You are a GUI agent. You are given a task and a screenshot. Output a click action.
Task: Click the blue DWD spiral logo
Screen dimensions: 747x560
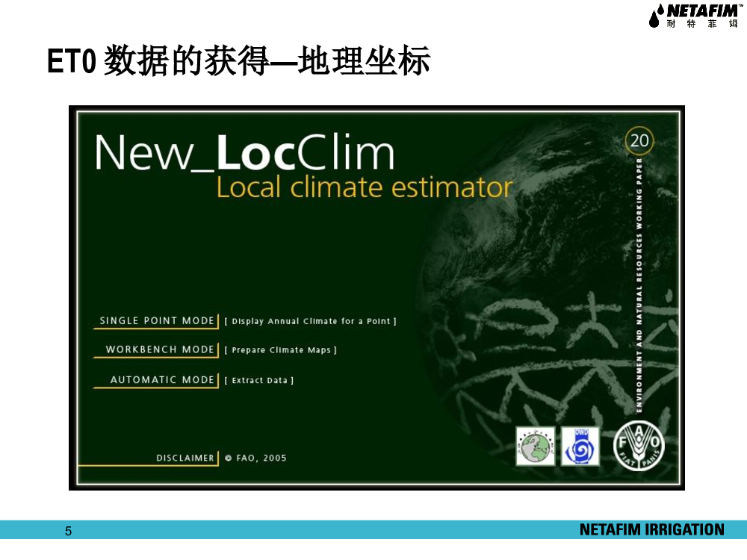580,446
